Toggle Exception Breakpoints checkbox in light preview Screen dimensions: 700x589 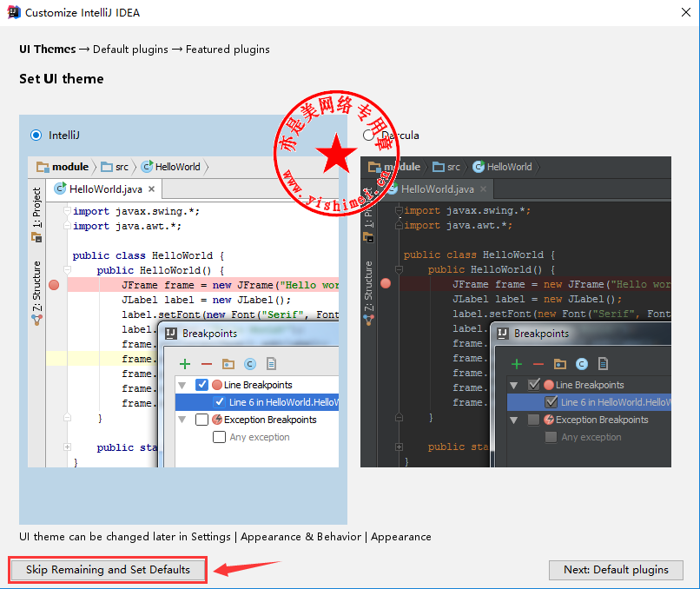pos(201,420)
